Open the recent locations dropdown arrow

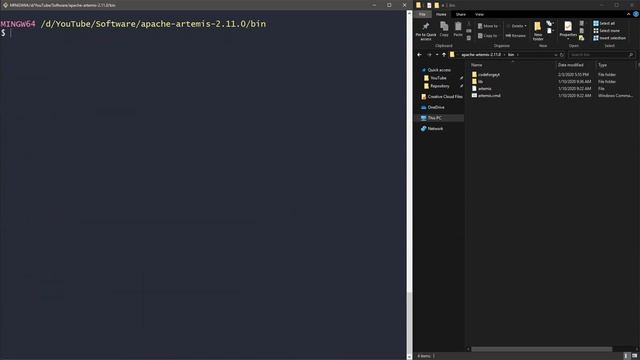(x=437, y=55)
